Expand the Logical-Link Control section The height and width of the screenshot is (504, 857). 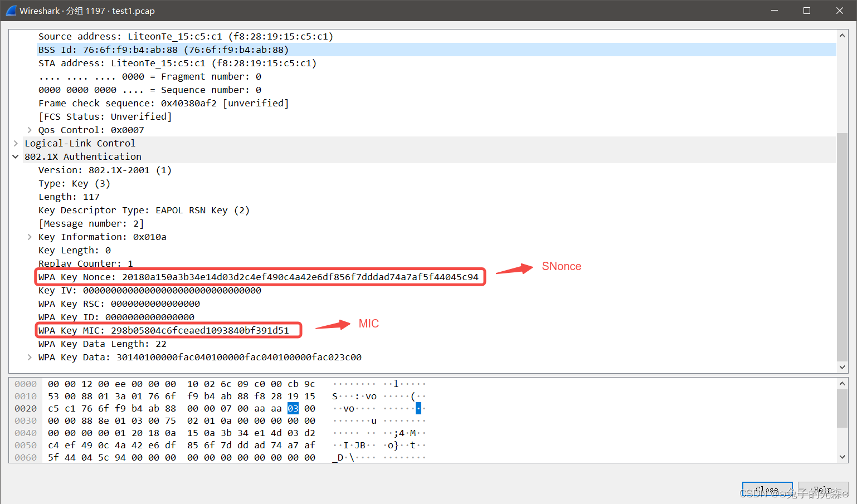pyautogui.click(x=16, y=143)
